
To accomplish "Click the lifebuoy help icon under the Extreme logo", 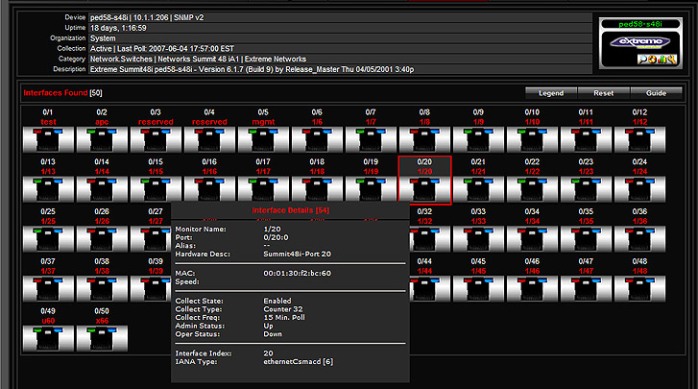I will click(x=652, y=59).
